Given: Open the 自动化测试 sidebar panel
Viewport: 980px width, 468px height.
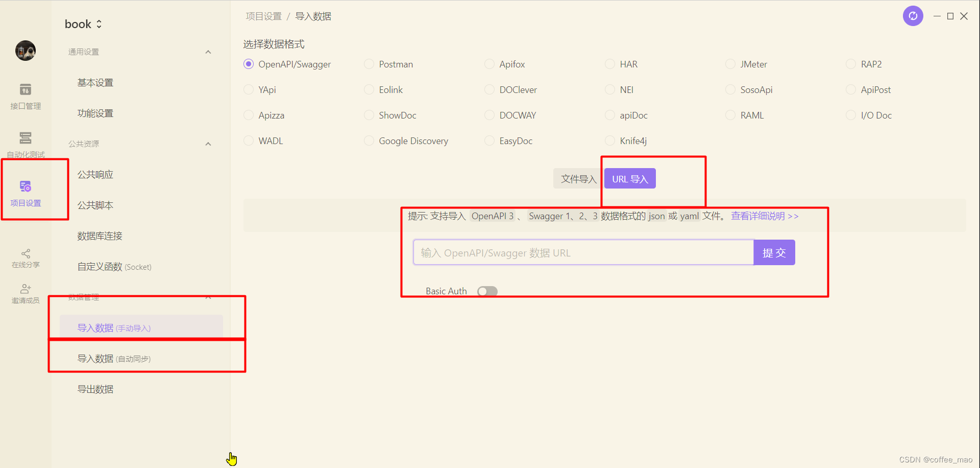Looking at the screenshot, I should point(25,145).
